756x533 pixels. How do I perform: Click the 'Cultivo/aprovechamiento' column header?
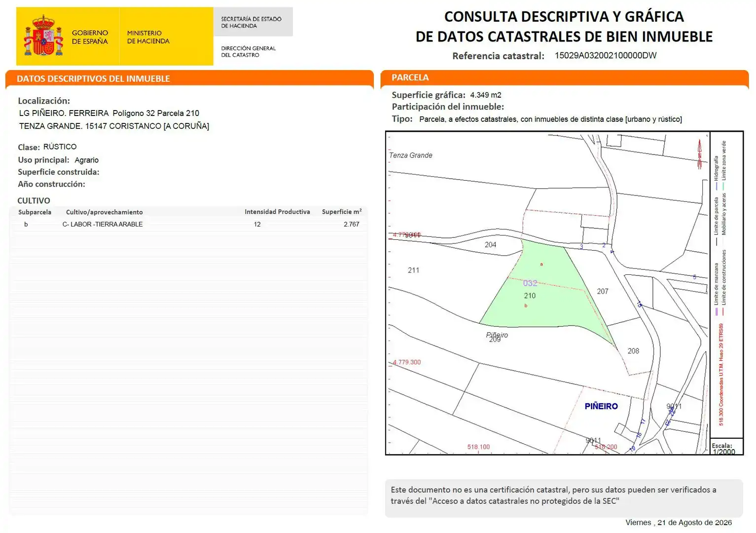click(x=105, y=212)
